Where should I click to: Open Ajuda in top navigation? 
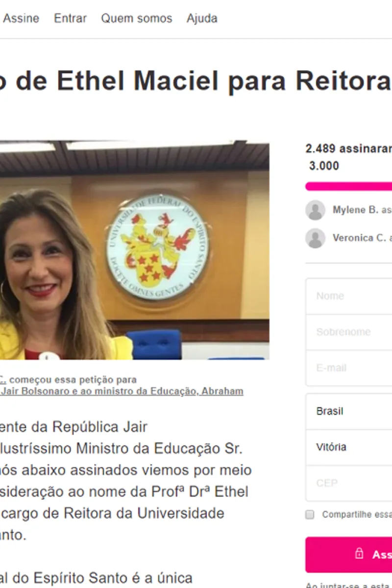(202, 19)
